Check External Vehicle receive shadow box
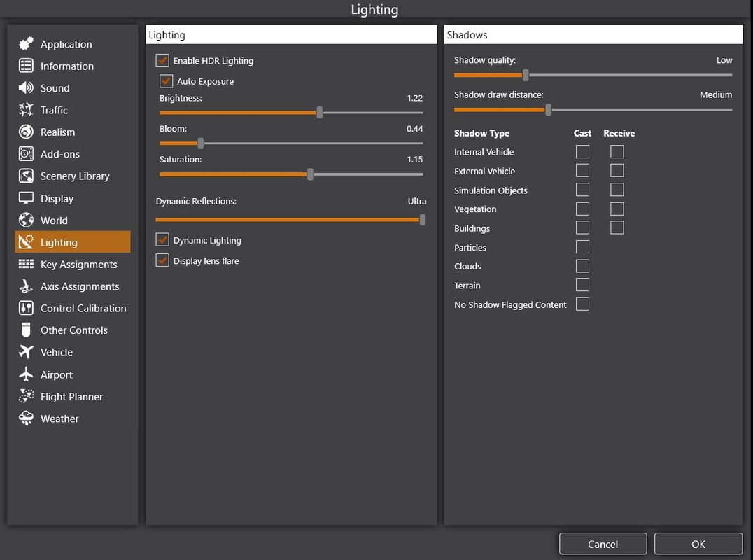The image size is (753, 560). [617, 171]
